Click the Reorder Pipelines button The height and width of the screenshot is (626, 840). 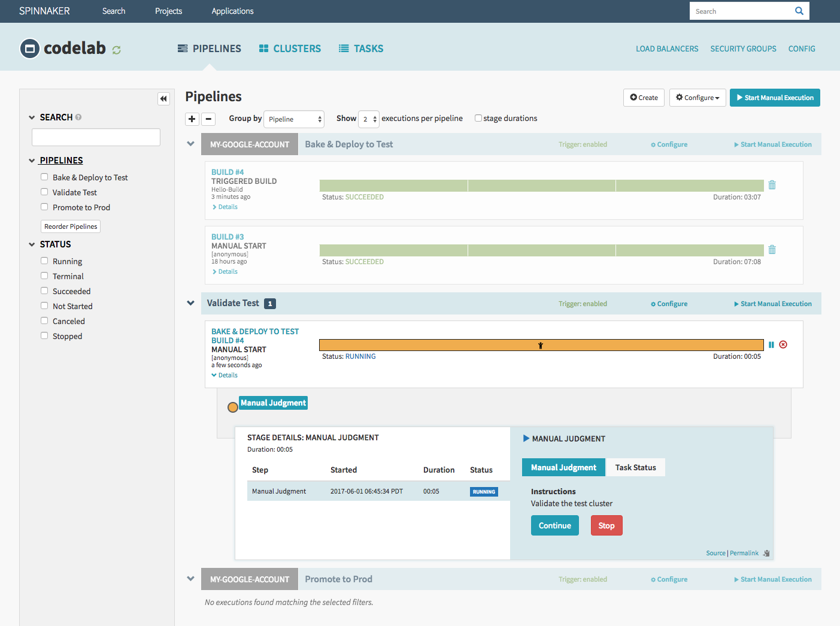71,226
